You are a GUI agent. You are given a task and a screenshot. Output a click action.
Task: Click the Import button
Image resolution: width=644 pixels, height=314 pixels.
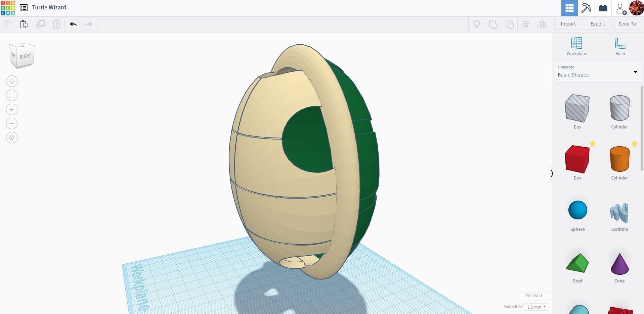tap(568, 24)
